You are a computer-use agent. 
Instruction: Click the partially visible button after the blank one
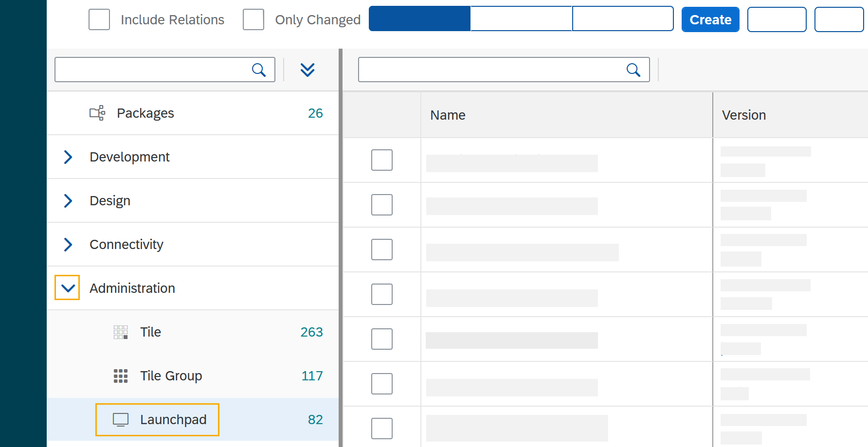[839, 19]
